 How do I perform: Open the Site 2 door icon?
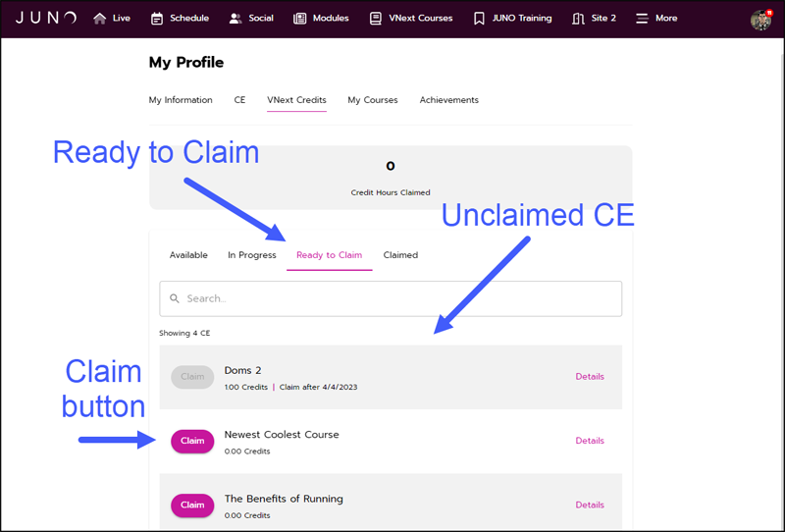(578, 19)
